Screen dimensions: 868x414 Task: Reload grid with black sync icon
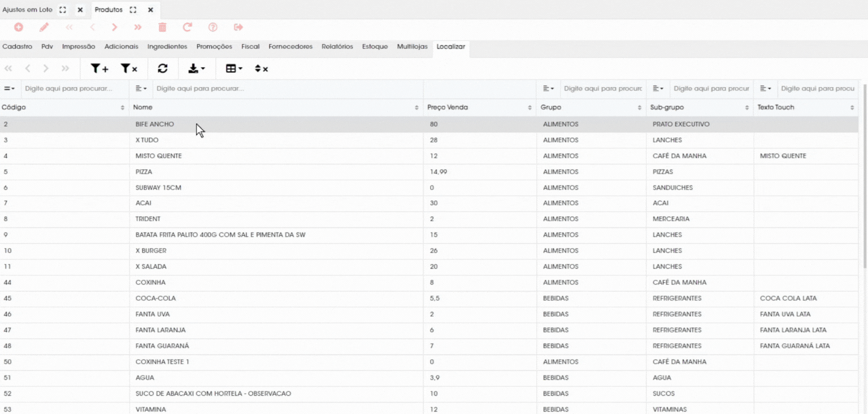click(x=163, y=68)
